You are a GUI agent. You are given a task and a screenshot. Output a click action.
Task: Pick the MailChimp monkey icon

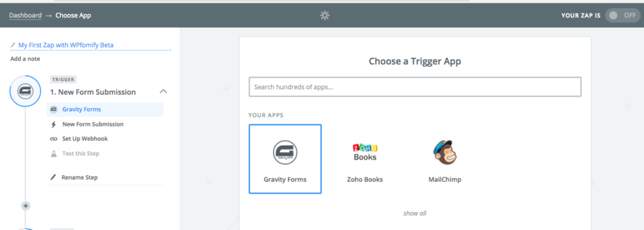point(445,153)
